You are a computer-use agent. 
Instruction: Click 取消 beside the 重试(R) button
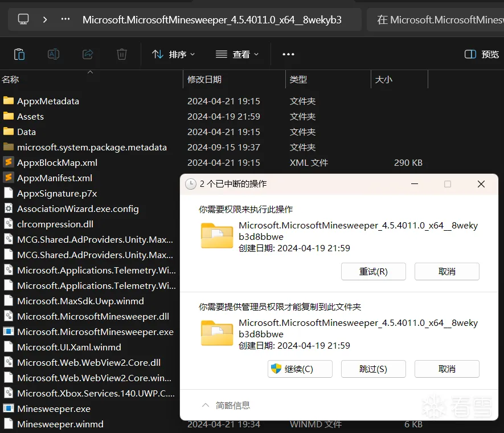[x=447, y=272]
